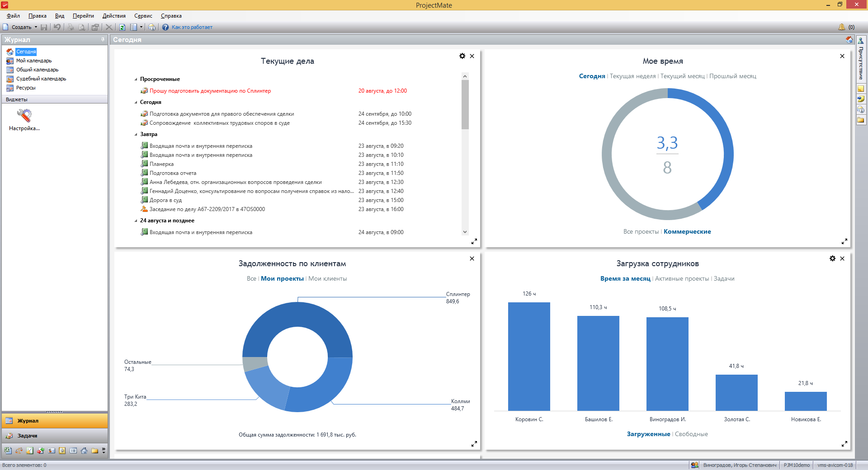Open the Вид menu
Viewport: 868px width, 470px height.
click(60, 16)
